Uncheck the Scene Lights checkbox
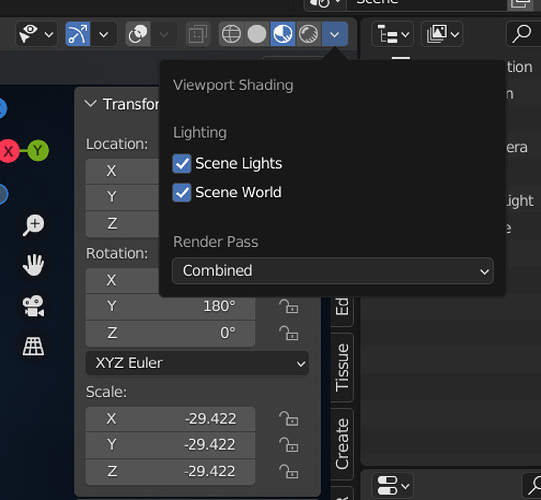 click(x=182, y=164)
